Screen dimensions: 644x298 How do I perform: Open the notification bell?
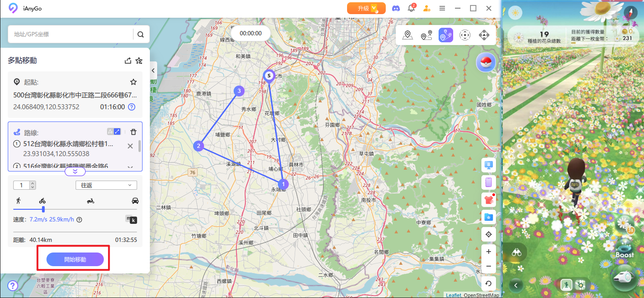[411, 8]
